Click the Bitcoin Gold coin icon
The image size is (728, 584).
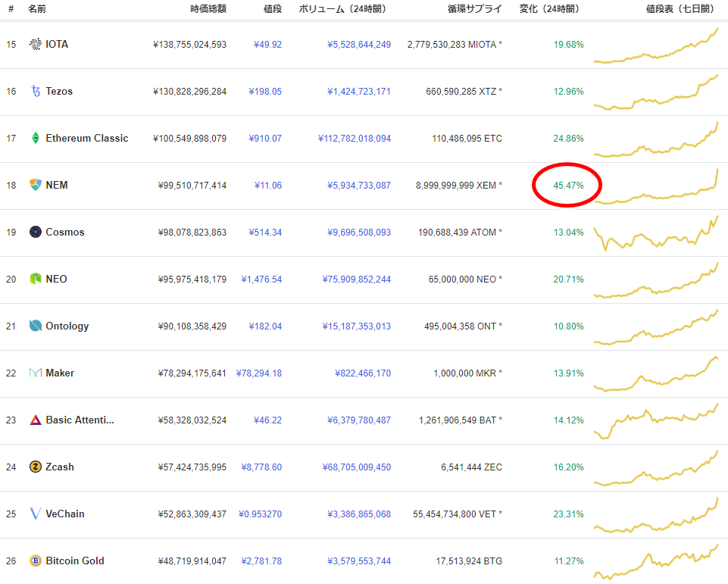(36, 561)
